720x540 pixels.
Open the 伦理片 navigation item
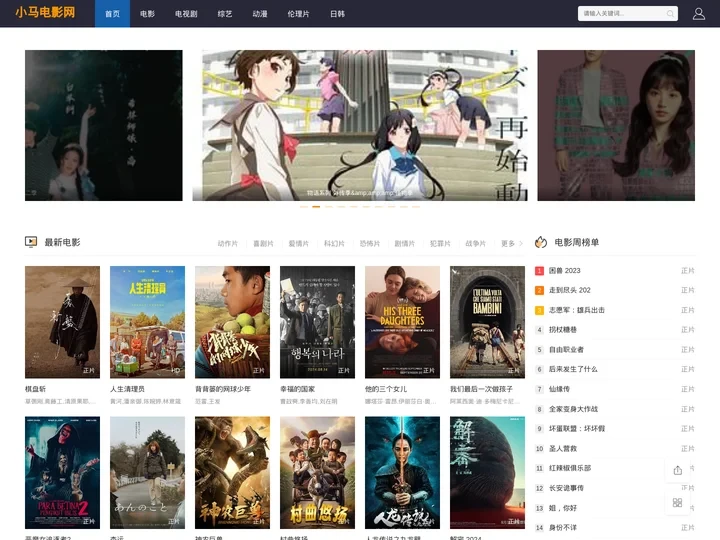(x=298, y=14)
